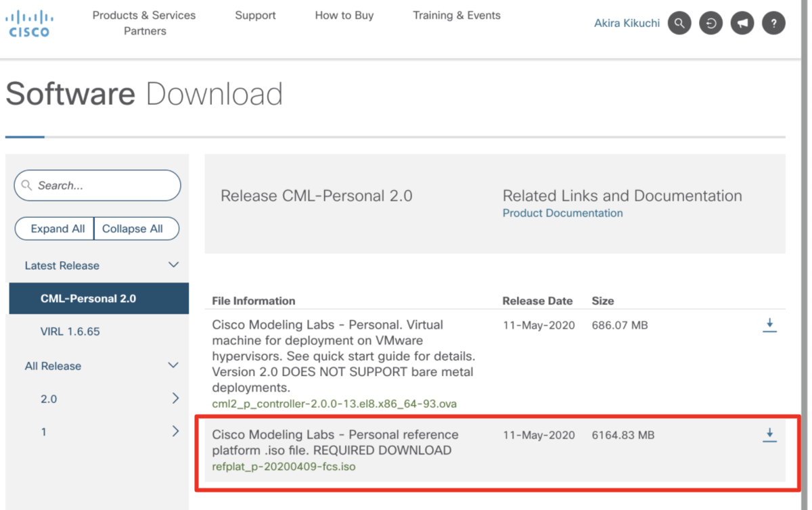812x510 pixels.
Task: Click the Akira Kikuchi account name
Action: click(x=627, y=24)
